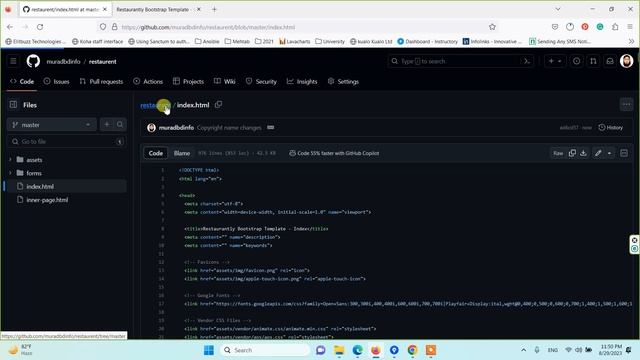Bookmark this page with the star icon
640x360 pixels.
tap(492, 27)
